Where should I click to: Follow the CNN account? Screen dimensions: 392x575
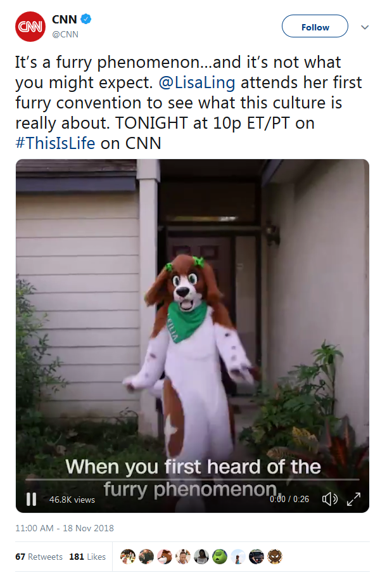[315, 26]
